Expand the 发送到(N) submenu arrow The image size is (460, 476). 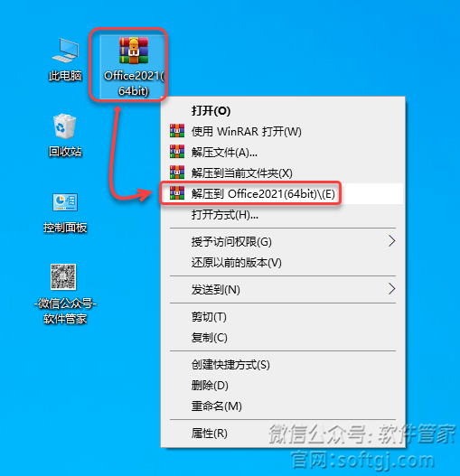391,289
